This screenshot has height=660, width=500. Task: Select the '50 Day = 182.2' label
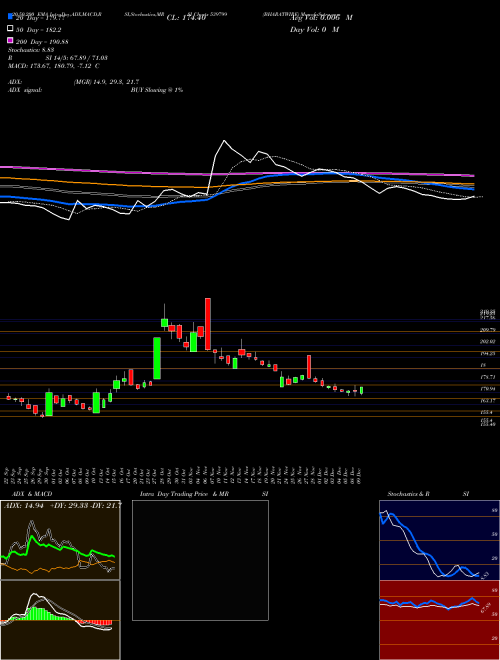tap(40, 30)
